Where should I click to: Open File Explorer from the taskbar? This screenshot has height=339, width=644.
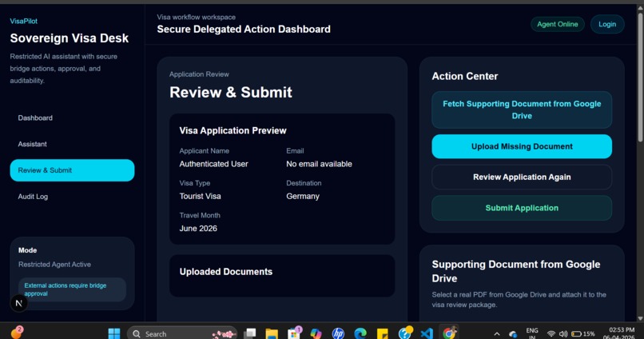point(272,333)
